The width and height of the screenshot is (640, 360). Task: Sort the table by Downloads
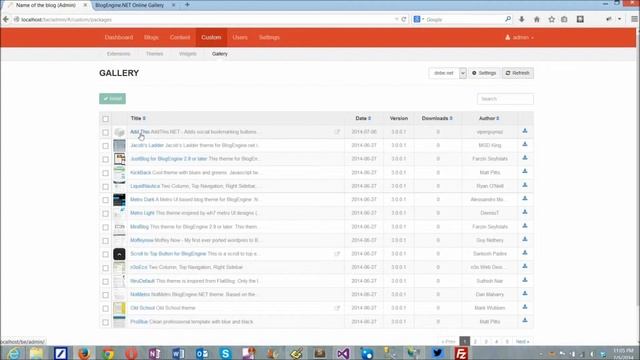pyautogui.click(x=437, y=118)
